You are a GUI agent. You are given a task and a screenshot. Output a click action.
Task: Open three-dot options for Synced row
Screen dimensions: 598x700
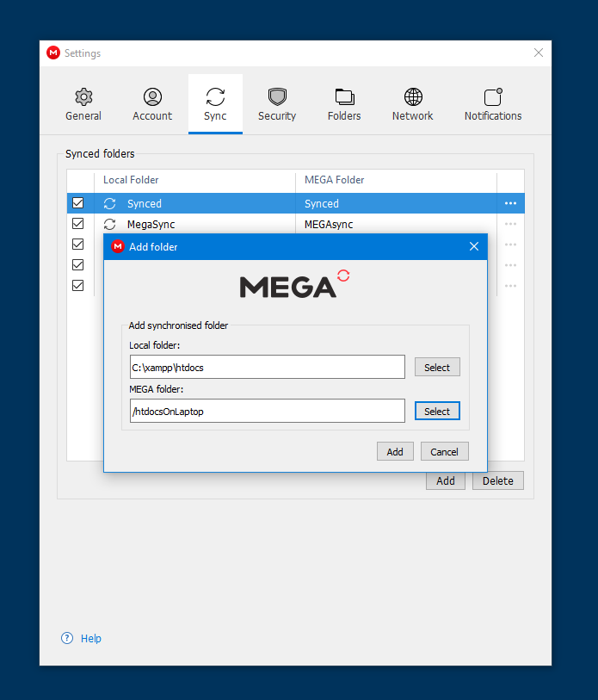point(510,203)
